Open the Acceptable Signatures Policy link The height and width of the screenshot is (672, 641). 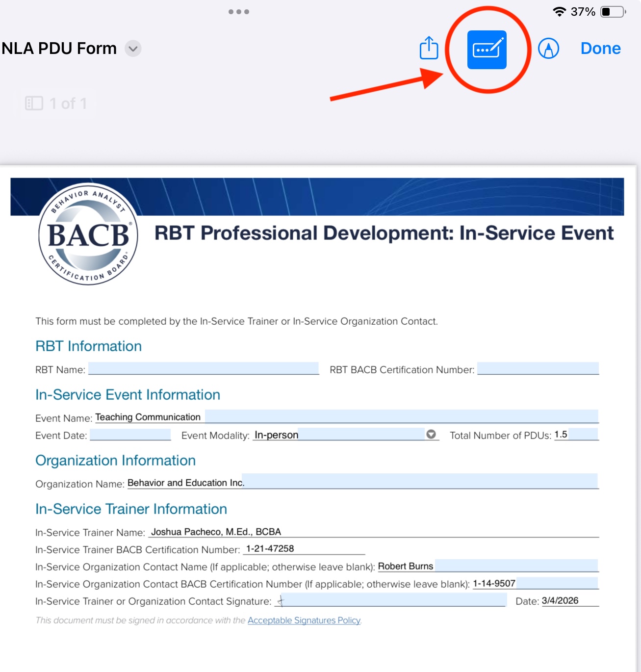(x=304, y=620)
